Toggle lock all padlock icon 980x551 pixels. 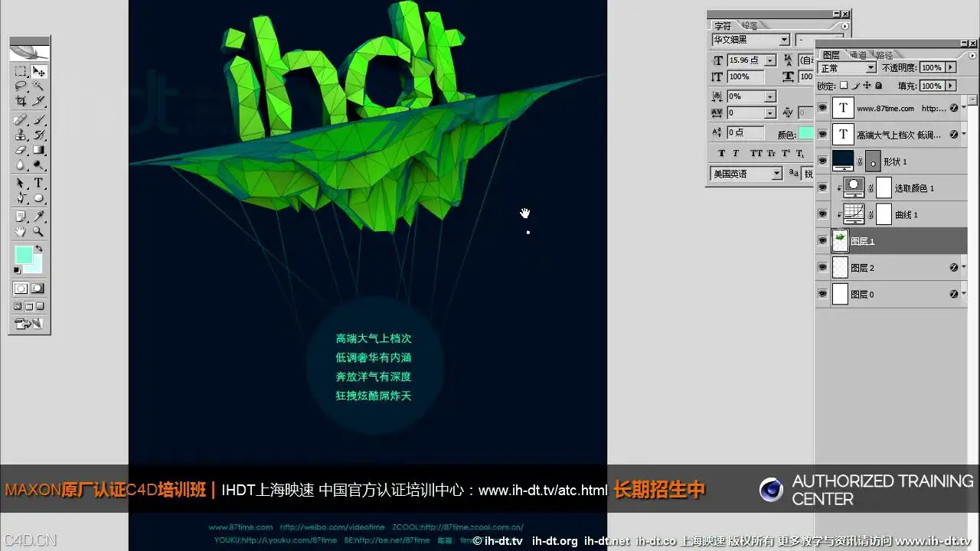click(879, 86)
